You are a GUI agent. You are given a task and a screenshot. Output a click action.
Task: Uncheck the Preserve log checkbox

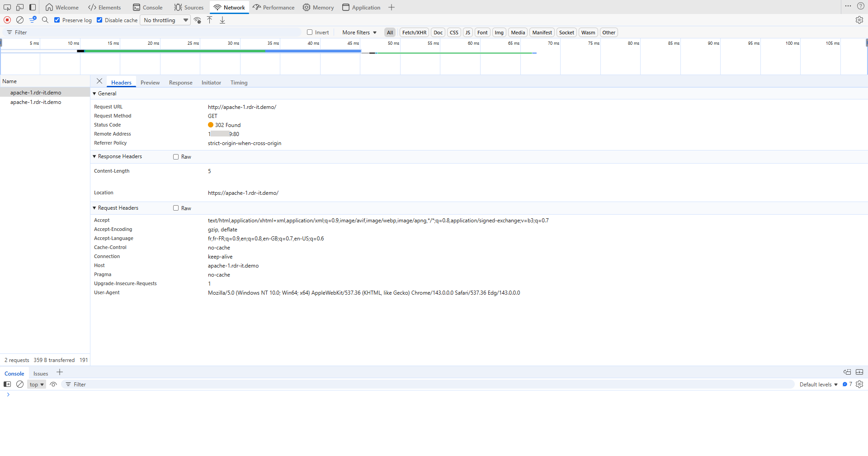tap(57, 20)
